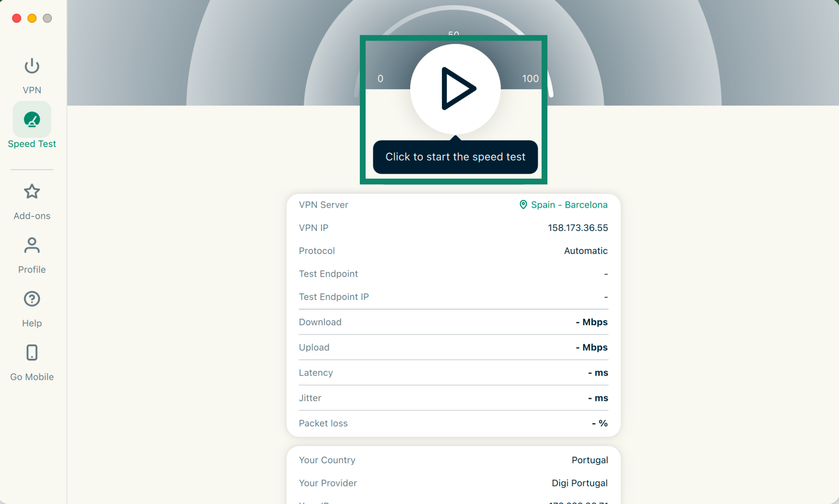Click the Download Mbps result row
The height and width of the screenshot is (504, 839).
click(x=453, y=322)
